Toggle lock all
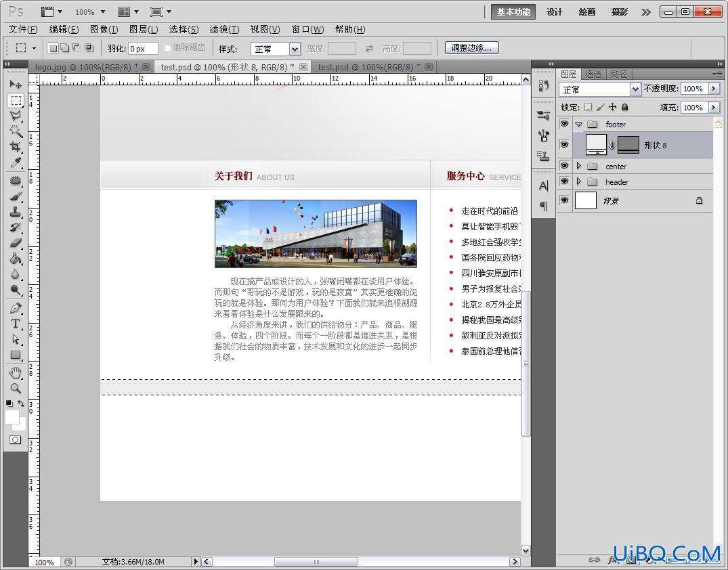Viewport: 728px width, 570px height. [x=625, y=107]
